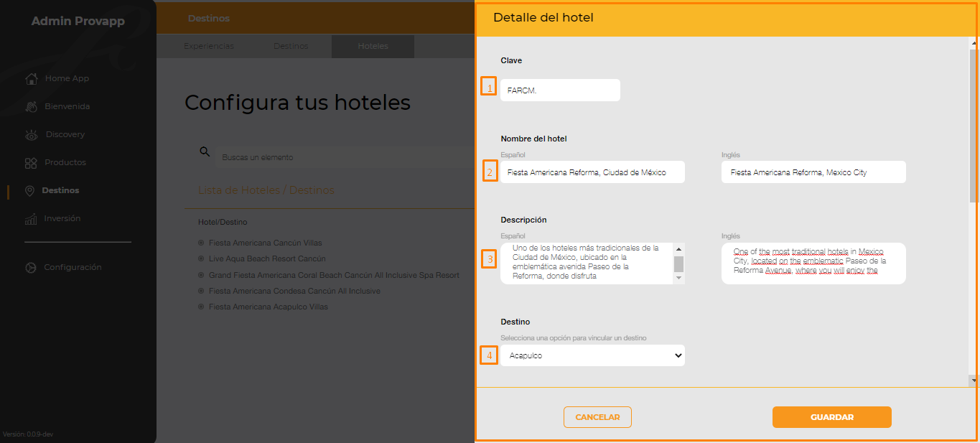Click the English hotel name field
This screenshot has height=443, width=980.
pyautogui.click(x=813, y=172)
